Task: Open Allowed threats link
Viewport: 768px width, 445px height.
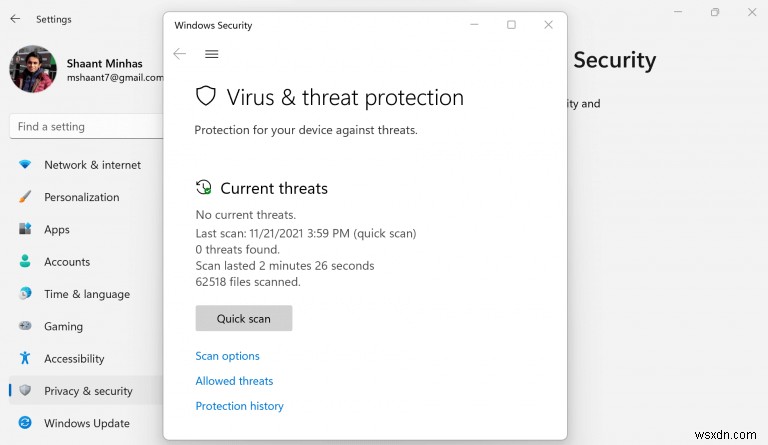Action: (x=234, y=381)
